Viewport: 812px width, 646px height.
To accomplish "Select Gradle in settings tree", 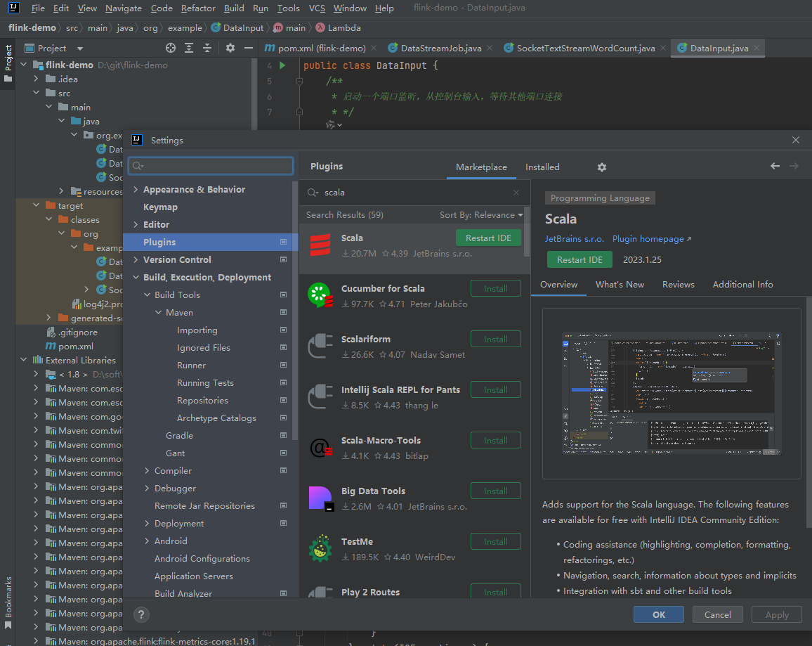I will (179, 436).
